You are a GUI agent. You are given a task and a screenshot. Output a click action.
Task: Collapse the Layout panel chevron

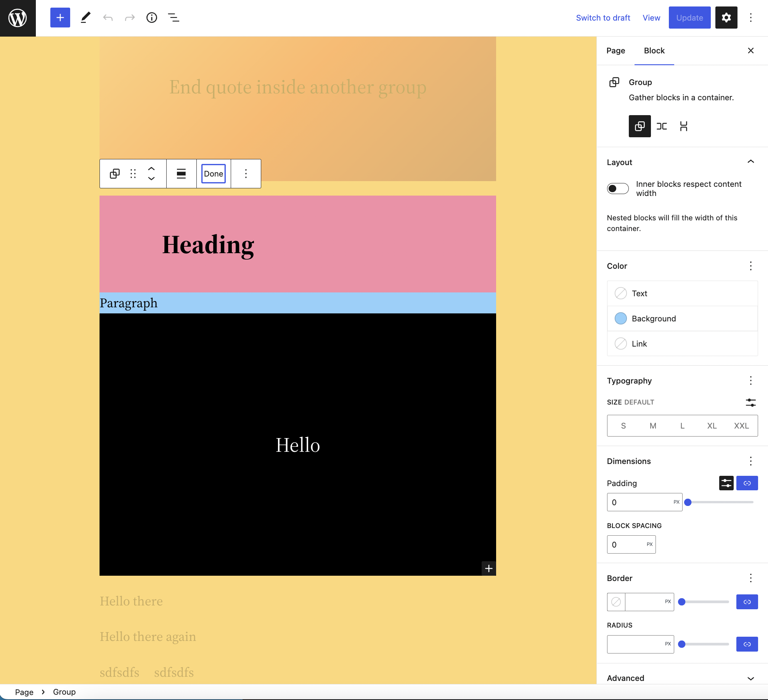tap(750, 162)
